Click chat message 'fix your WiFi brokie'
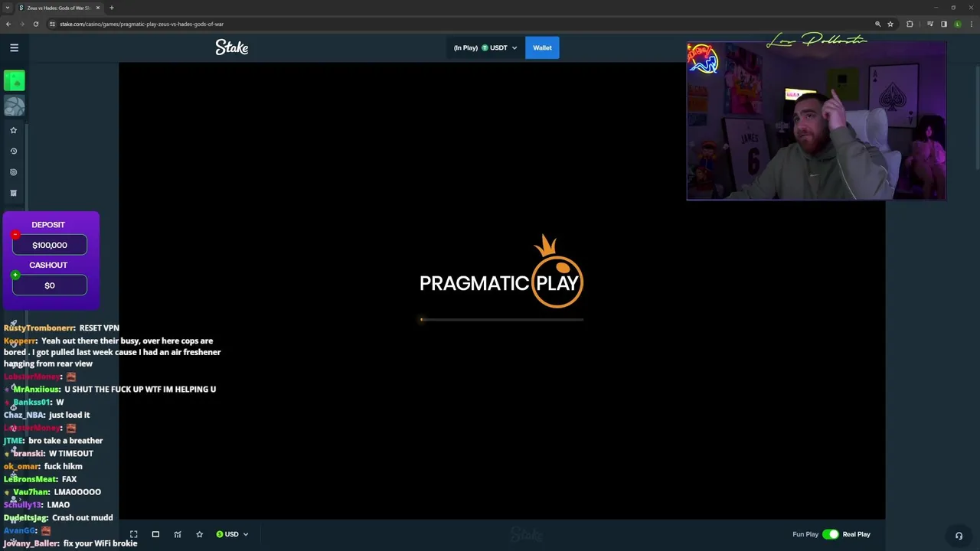 100,543
